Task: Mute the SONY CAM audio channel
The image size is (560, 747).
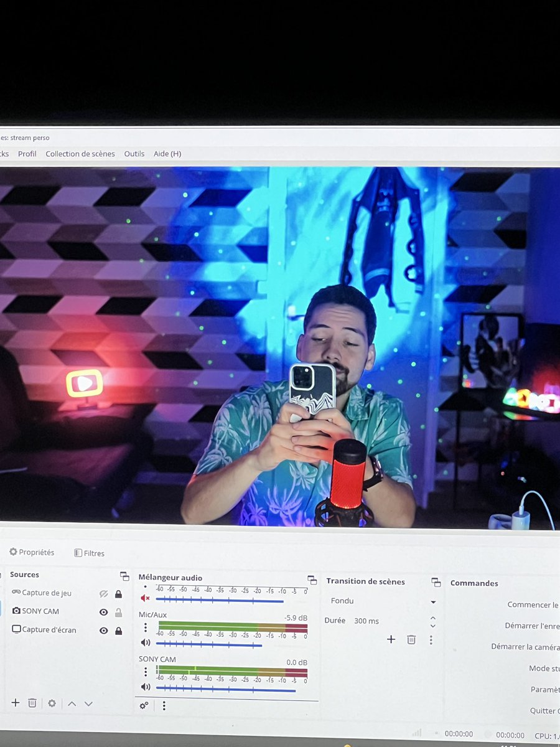Action: (146, 687)
